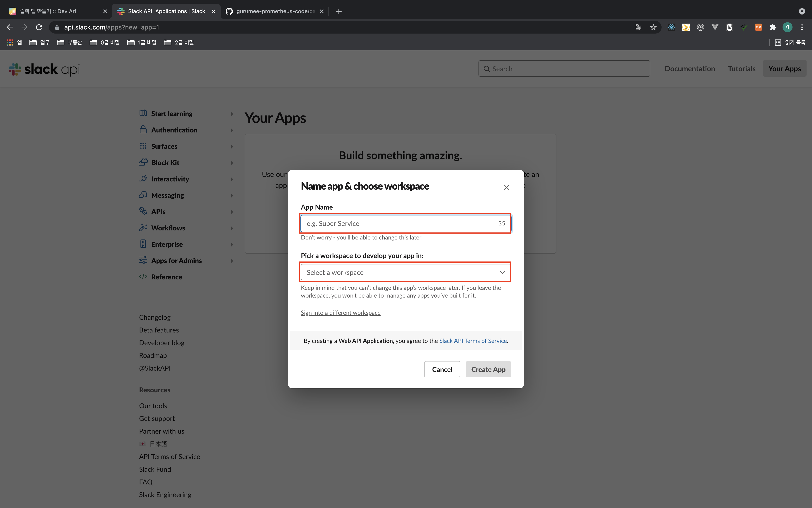Open the Slack API Terms of Service link
Viewport: 812px width, 508px height.
(473, 341)
